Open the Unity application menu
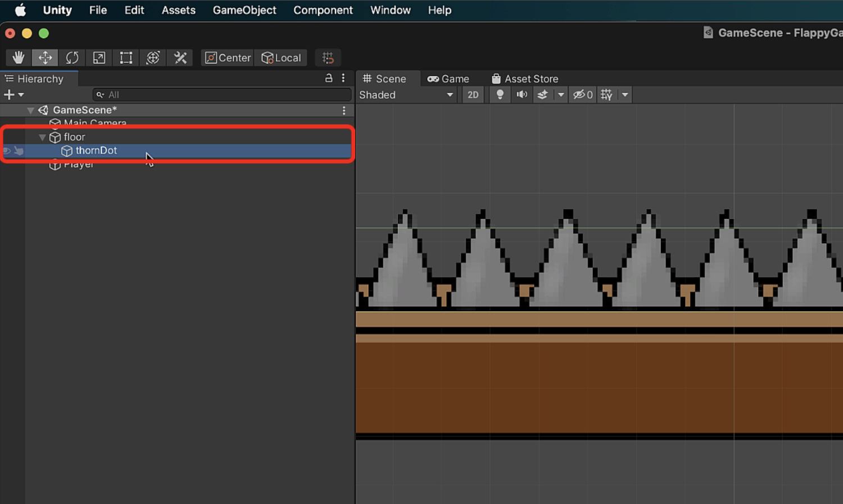The image size is (843, 504). 57,10
